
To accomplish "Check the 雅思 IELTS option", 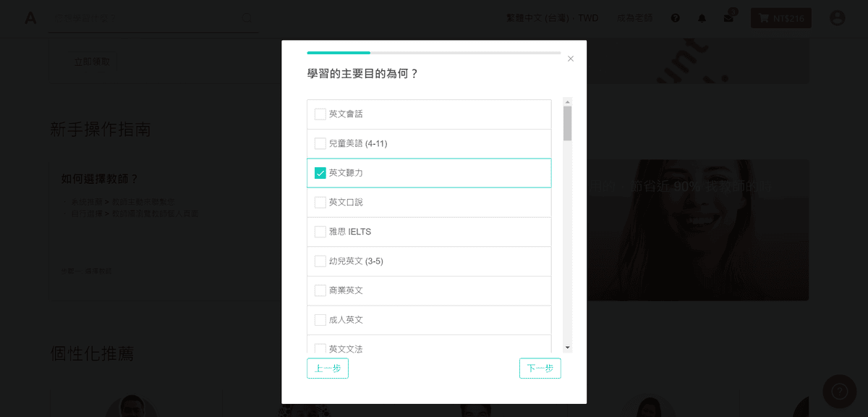I will (320, 232).
